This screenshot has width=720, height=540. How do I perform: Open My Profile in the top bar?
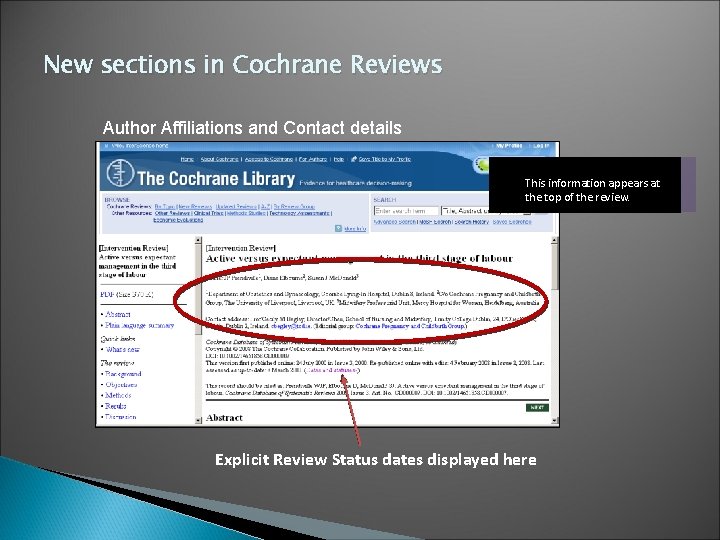(509, 146)
